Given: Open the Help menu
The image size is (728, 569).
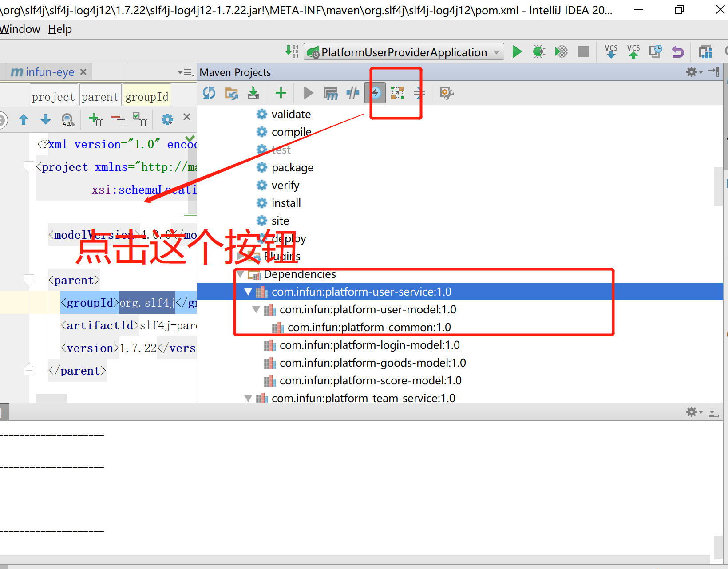Looking at the screenshot, I should pos(60,29).
